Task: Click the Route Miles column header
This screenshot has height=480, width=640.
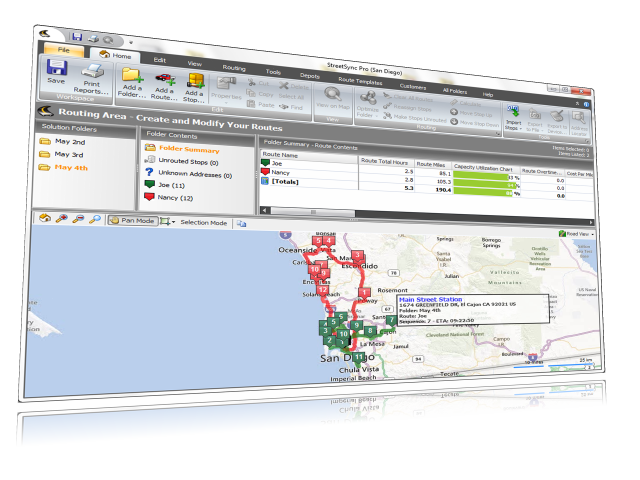Action: 430,162
